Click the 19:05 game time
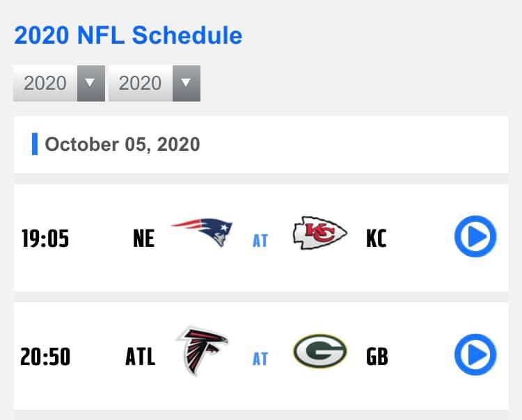The height and width of the screenshot is (420, 522). (x=45, y=239)
